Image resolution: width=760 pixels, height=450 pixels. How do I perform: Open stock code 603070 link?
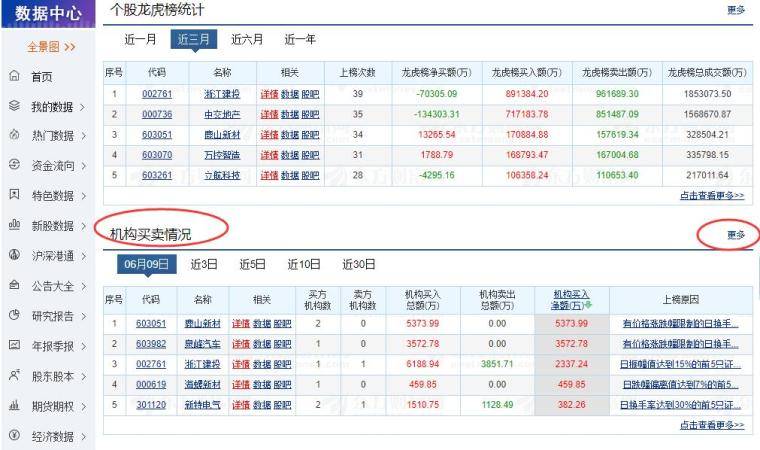click(x=157, y=155)
